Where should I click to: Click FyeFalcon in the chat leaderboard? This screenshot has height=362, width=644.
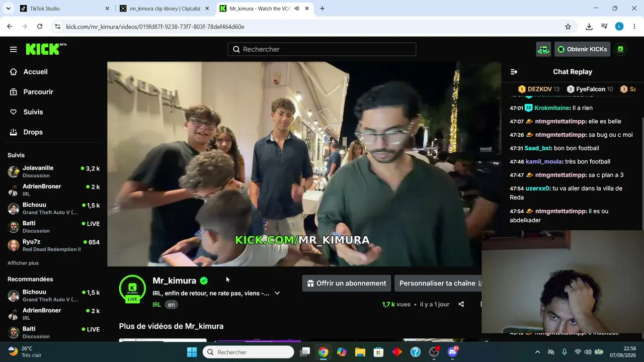coord(590,89)
